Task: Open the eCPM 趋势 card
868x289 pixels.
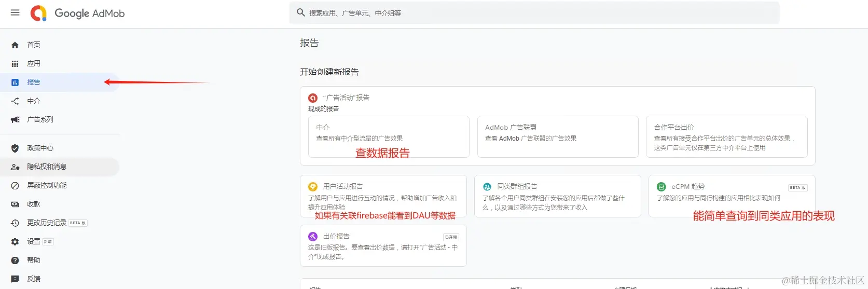Action: (732, 196)
